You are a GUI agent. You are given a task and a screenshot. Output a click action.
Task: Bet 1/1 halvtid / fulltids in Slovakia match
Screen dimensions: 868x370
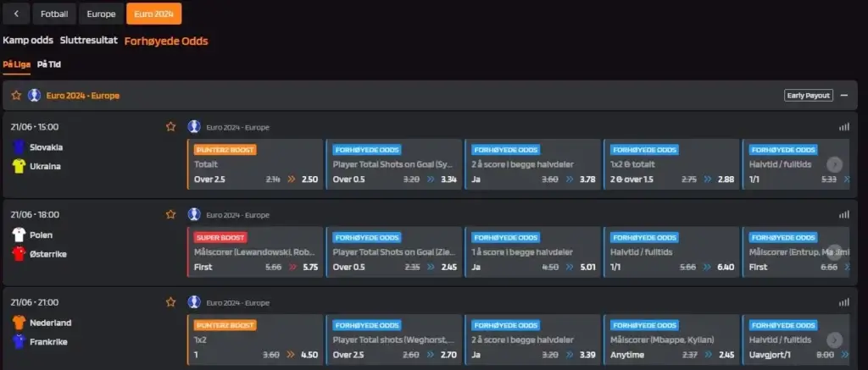[796, 164]
